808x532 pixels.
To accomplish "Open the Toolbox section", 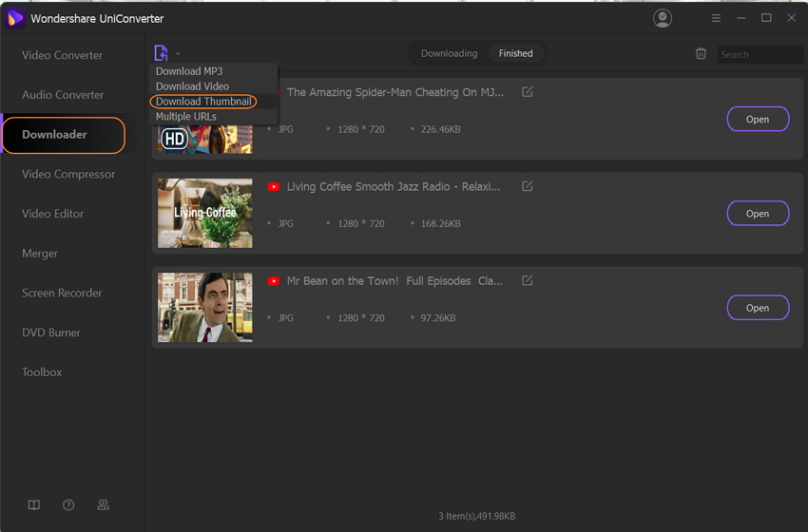I will [42, 372].
